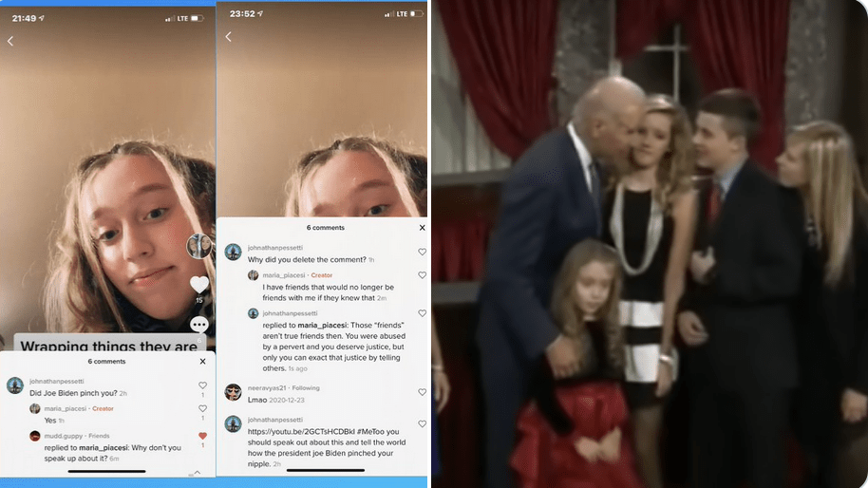This screenshot has height=488, width=868.
Task: Like the reply about friends no longer
Action: click(x=423, y=275)
